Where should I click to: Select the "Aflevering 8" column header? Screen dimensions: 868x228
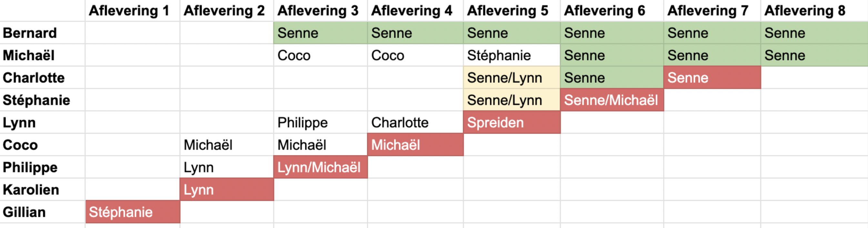click(805, 11)
